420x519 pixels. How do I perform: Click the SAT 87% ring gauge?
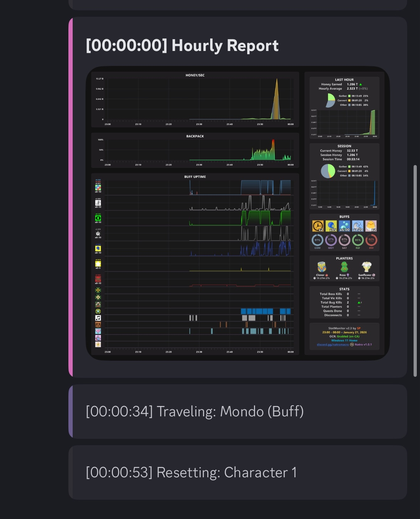(x=344, y=240)
